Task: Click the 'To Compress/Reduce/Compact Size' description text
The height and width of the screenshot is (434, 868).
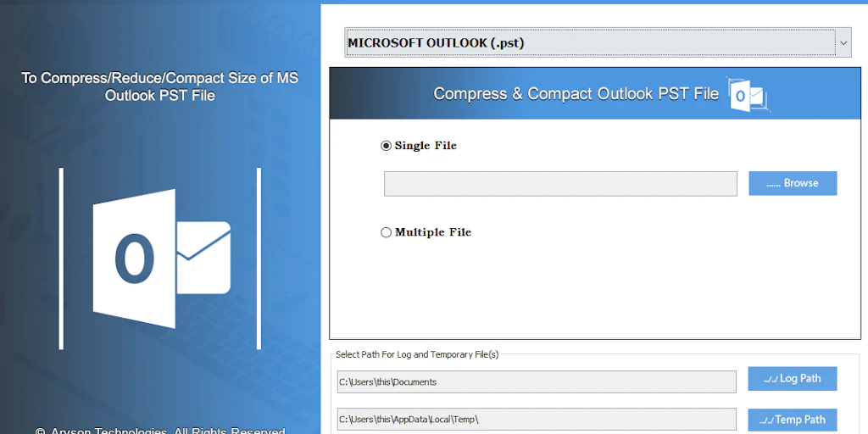Action: click(x=160, y=86)
